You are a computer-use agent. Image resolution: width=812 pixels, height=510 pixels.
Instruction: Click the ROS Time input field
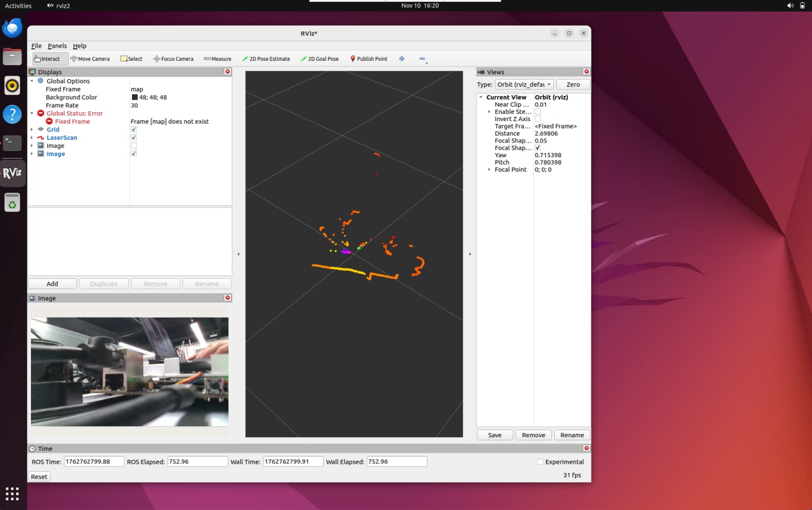pos(94,462)
